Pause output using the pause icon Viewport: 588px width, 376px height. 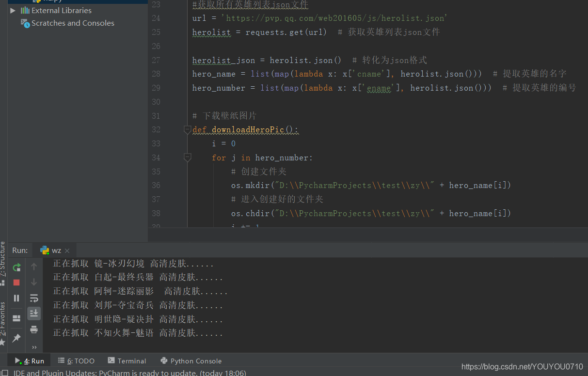pyautogui.click(x=16, y=298)
